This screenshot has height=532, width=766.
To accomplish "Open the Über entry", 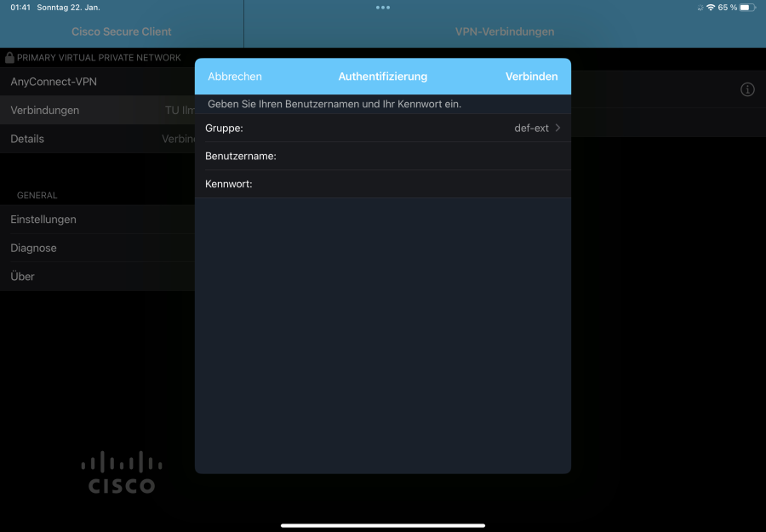I will [98, 276].
